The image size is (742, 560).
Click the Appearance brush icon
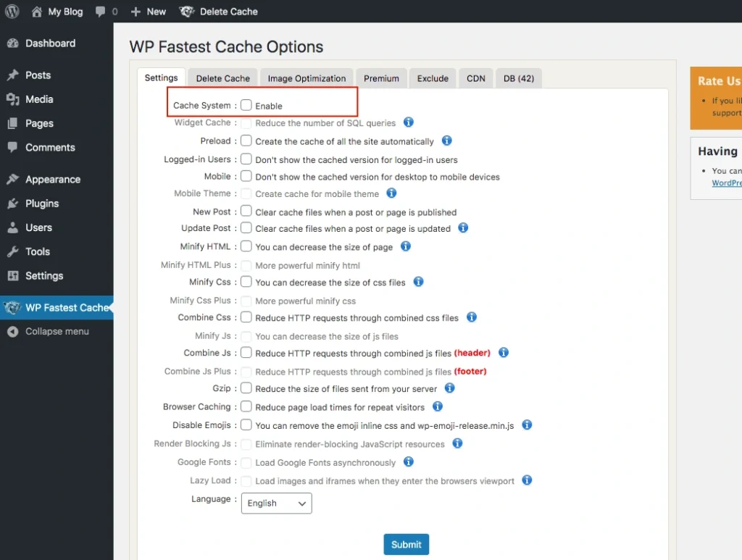click(x=13, y=179)
